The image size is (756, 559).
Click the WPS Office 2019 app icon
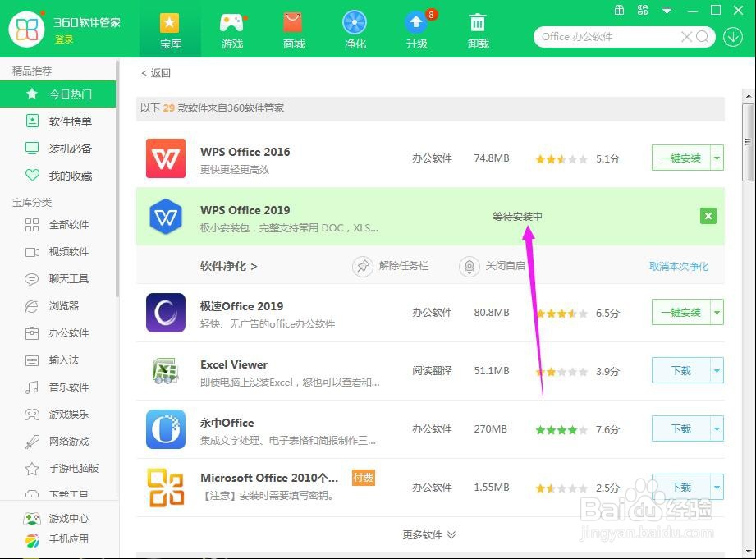[x=165, y=217]
